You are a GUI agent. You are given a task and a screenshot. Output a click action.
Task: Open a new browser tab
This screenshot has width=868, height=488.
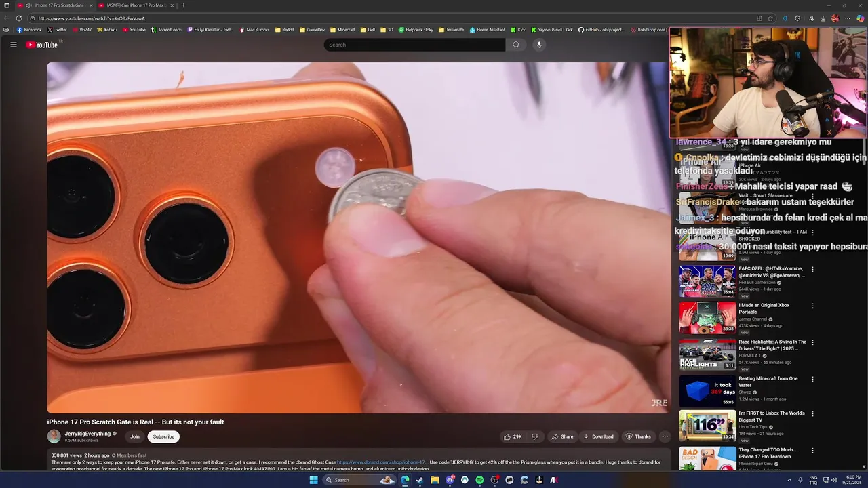(x=183, y=5)
